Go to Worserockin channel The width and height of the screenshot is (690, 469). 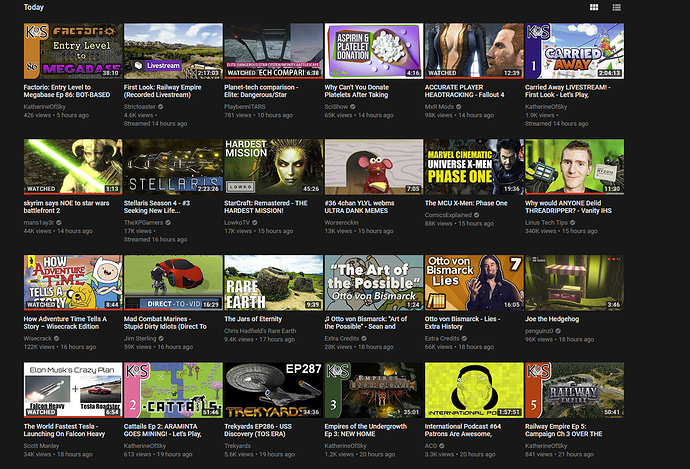(x=341, y=222)
